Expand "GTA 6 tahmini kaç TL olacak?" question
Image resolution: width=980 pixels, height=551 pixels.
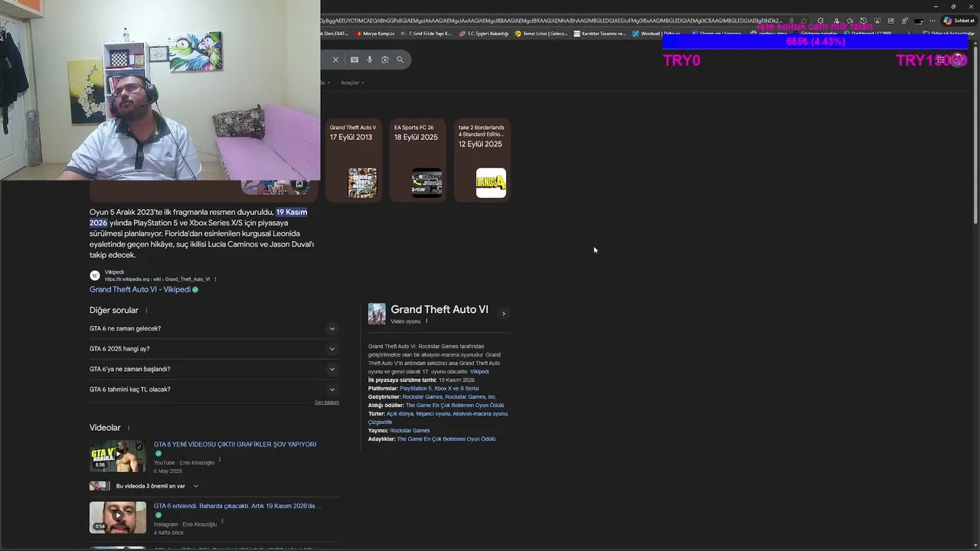click(x=214, y=390)
